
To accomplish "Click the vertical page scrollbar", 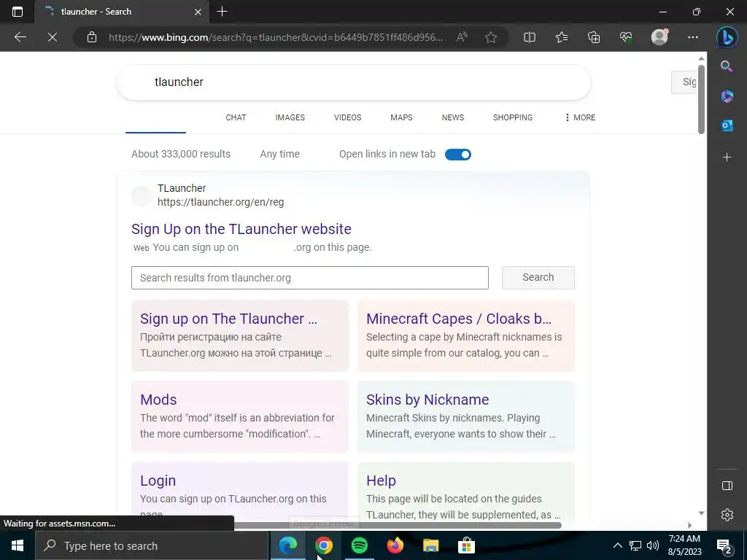I will click(x=701, y=99).
